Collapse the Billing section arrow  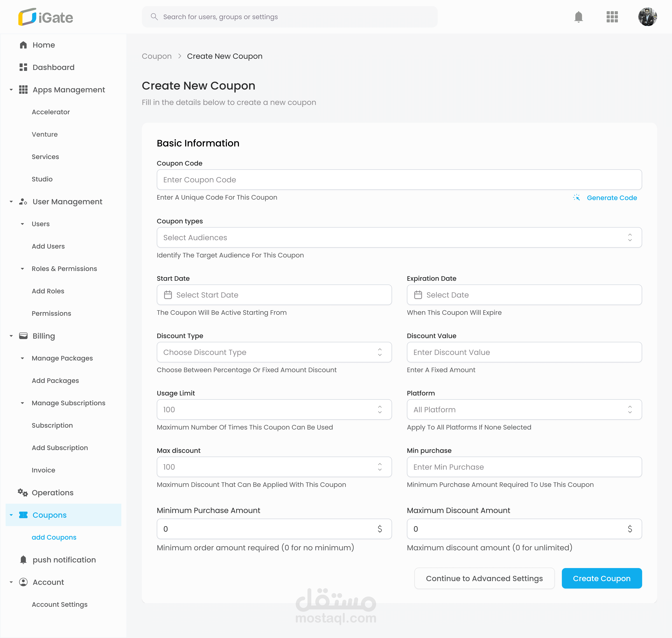tap(11, 336)
